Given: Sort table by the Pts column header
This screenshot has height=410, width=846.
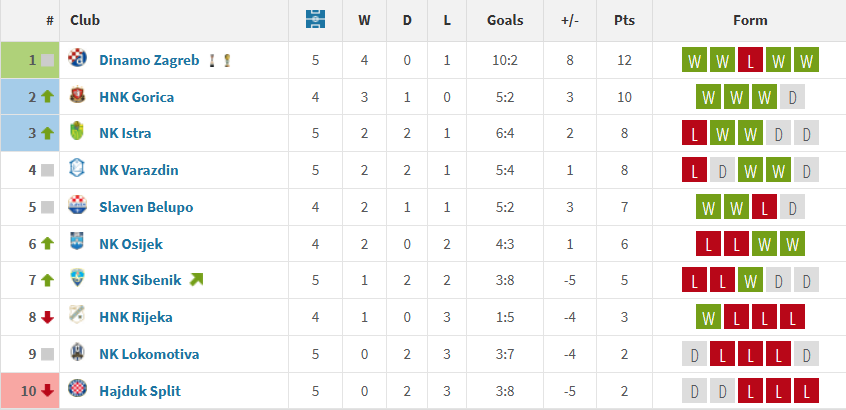Looking at the screenshot, I should (x=624, y=20).
